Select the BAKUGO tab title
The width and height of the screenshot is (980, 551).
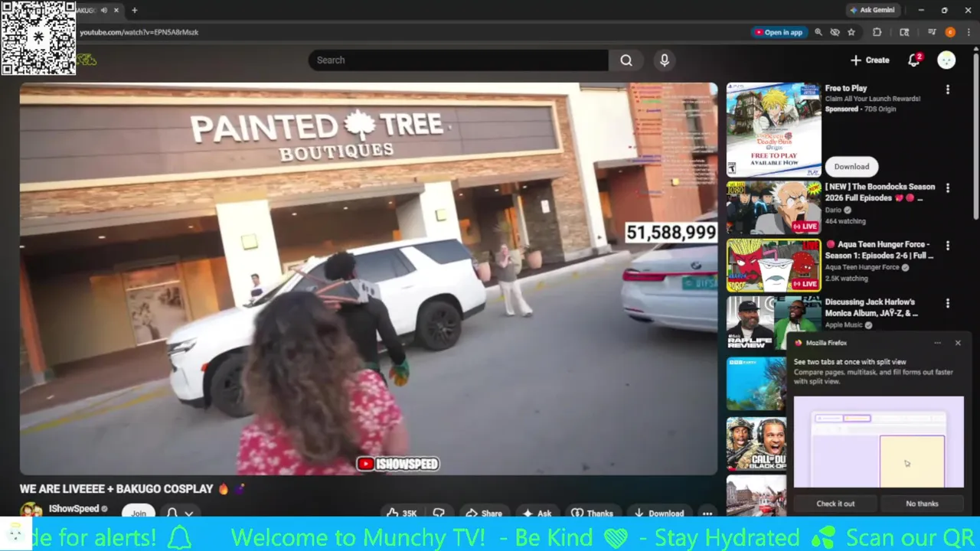tap(85, 11)
